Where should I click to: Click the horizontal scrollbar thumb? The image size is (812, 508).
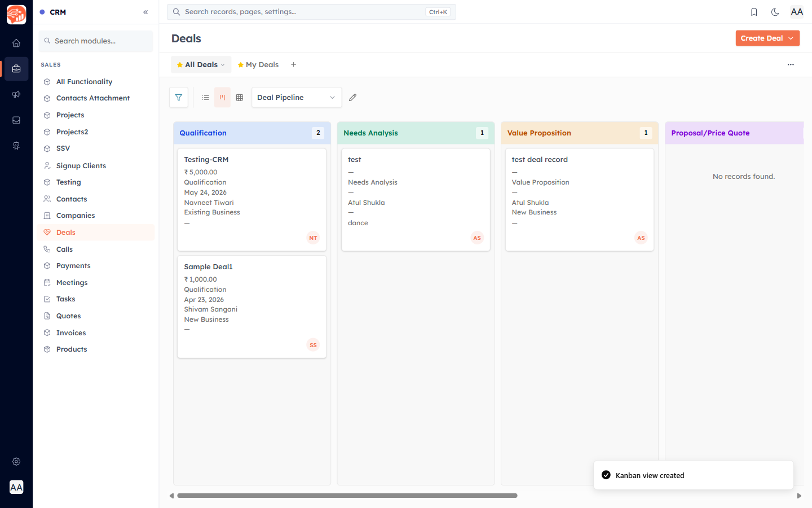(347, 496)
